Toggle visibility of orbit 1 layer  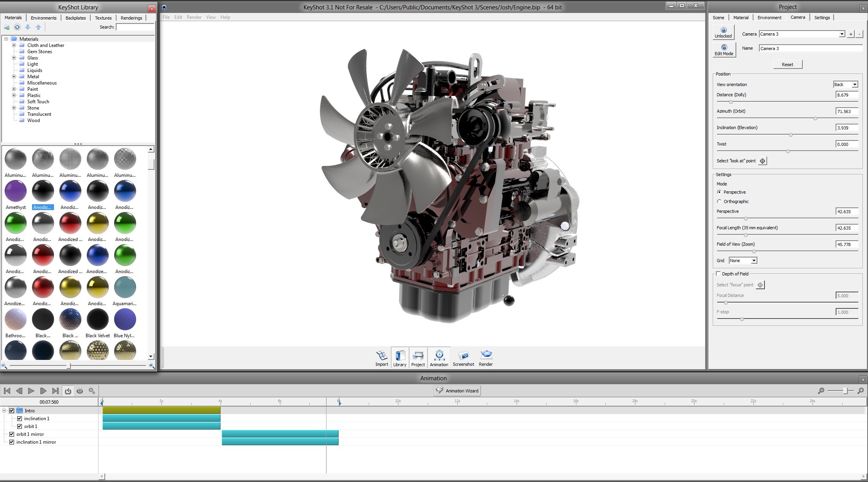20,426
